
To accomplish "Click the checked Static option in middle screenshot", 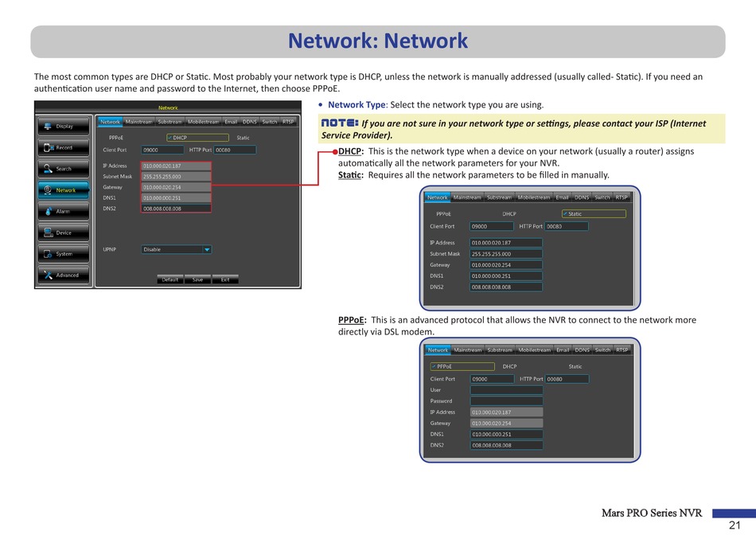I will coord(594,213).
